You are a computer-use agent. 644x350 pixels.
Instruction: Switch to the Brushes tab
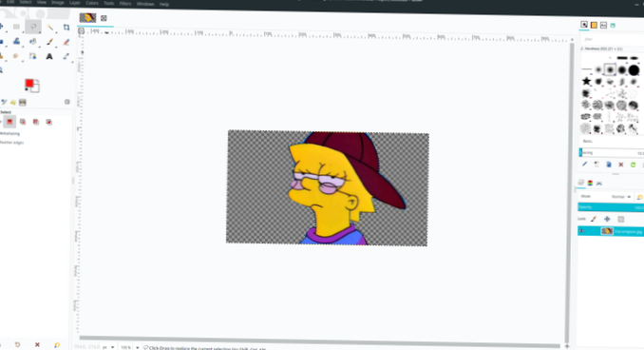[584, 25]
